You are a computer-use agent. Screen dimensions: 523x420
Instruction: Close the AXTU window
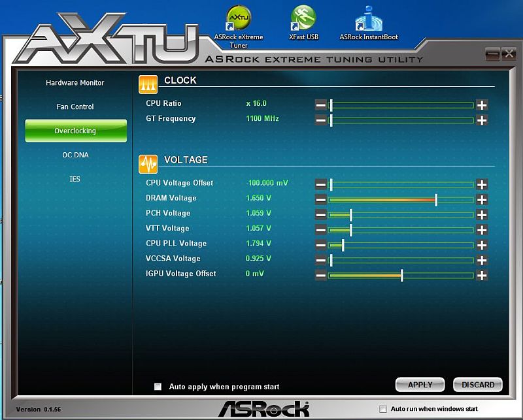(509, 54)
